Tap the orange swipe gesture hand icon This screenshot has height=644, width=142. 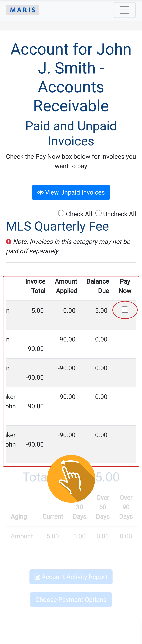[x=71, y=479]
